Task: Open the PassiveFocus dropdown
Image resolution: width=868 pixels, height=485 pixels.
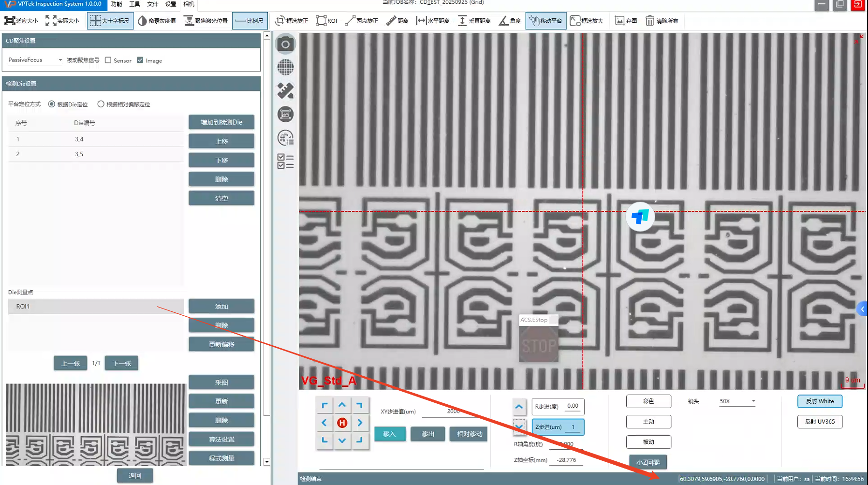Action: (35, 60)
